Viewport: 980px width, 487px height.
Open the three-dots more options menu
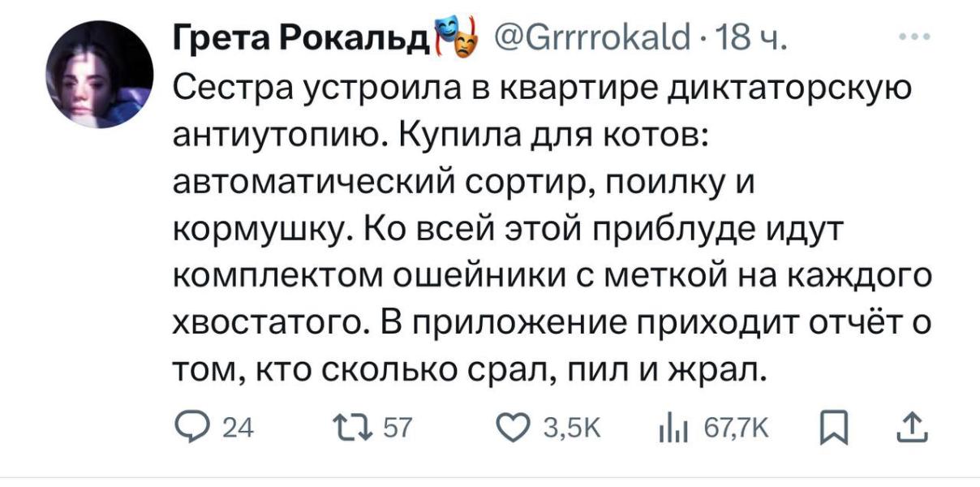[x=917, y=36]
